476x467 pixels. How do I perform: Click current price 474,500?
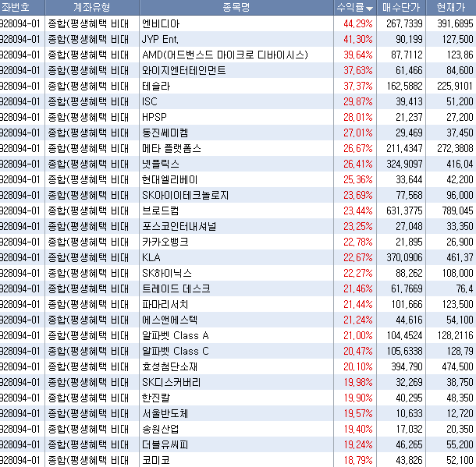(458, 367)
